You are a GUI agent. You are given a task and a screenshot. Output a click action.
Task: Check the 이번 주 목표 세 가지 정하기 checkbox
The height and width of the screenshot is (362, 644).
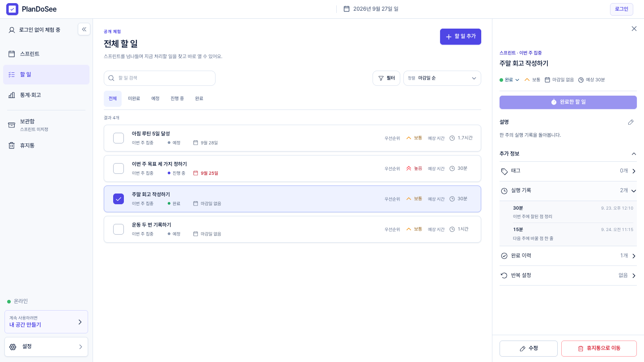pyautogui.click(x=119, y=168)
